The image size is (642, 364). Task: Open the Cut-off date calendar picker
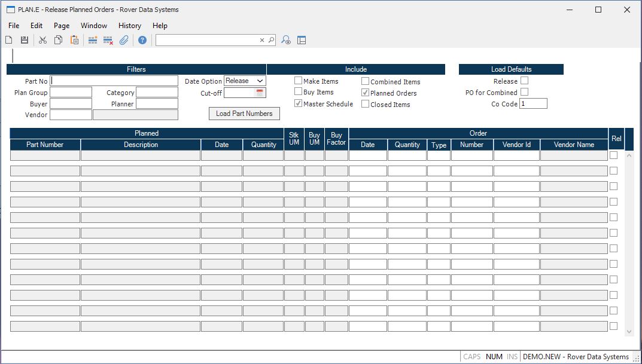coord(260,93)
